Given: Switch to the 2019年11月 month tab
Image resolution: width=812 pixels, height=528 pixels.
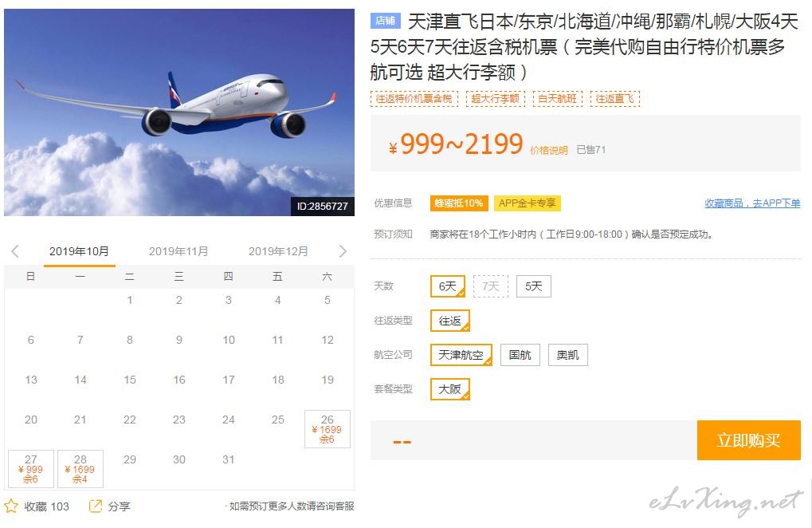Looking at the screenshot, I should coord(178,251).
